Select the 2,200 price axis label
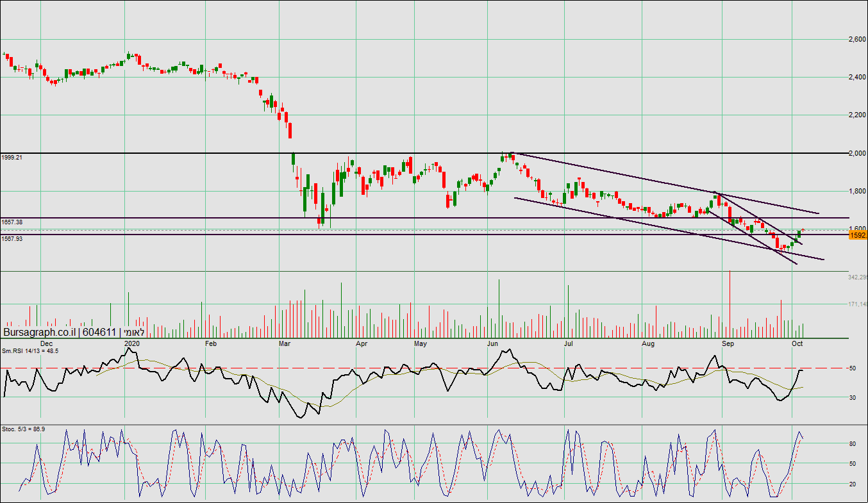 pos(857,115)
